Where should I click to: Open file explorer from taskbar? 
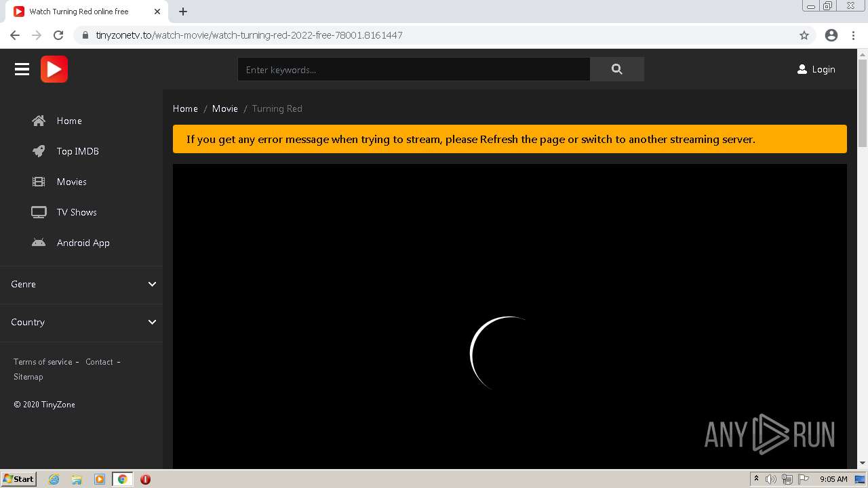click(77, 479)
